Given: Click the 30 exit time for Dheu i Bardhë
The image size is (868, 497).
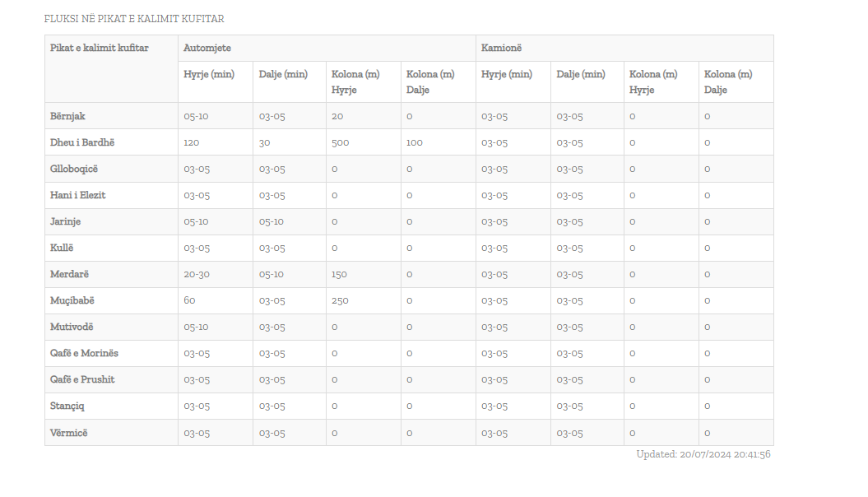Looking at the screenshot, I should (265, 142).
